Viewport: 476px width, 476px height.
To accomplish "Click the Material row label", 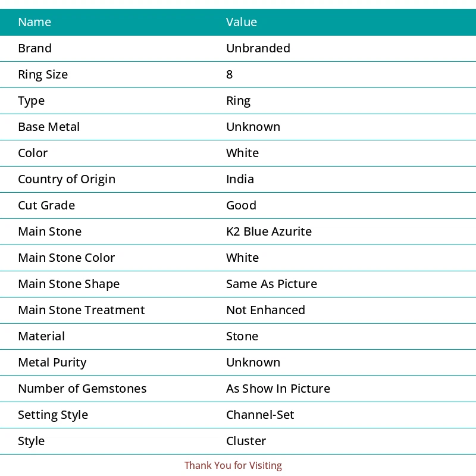I will tap(42, 336).
